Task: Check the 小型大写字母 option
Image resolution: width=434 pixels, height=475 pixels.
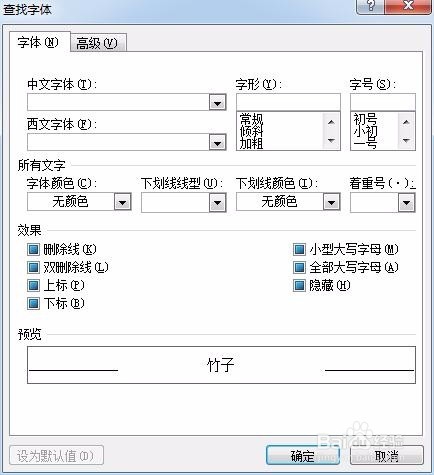Action: point(299,249)
